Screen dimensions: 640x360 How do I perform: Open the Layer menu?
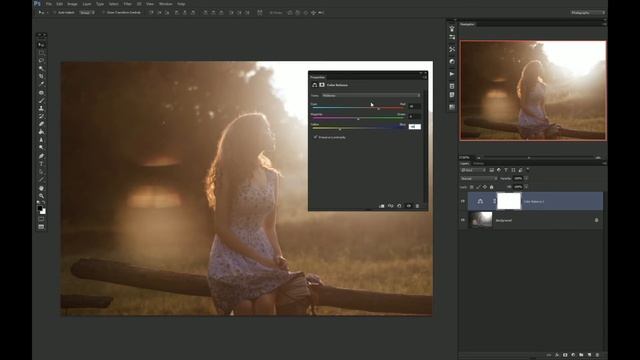coord(87,4)
